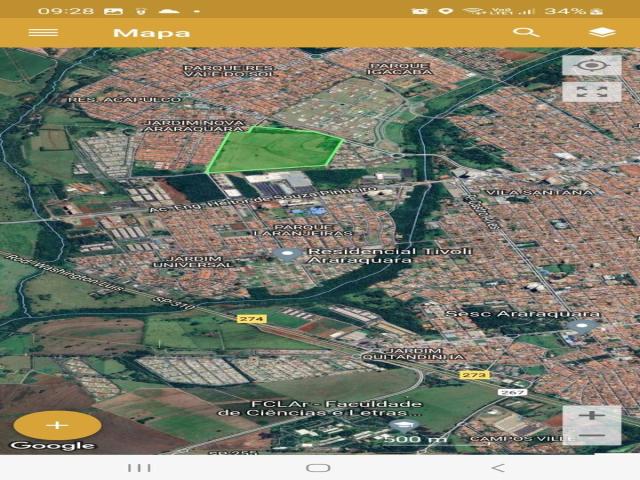The image size is (640, 480).
Task: Tap the 267 road shield
Action: [512, 392]
